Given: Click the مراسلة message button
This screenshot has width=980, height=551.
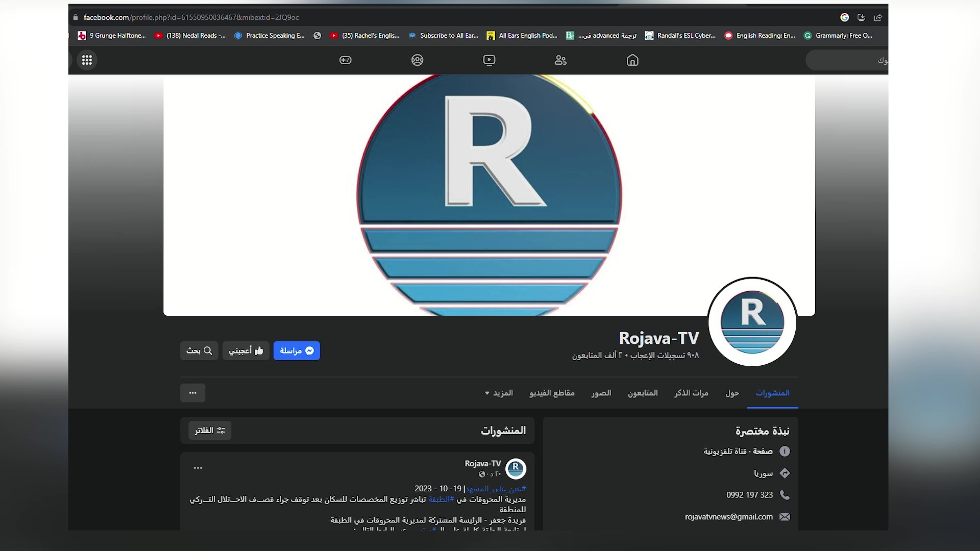Looking at the screenshot, I should (297, 350).
